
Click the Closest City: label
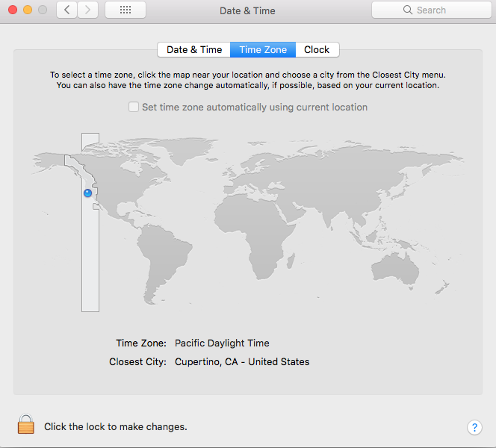[x=137, y=361]
